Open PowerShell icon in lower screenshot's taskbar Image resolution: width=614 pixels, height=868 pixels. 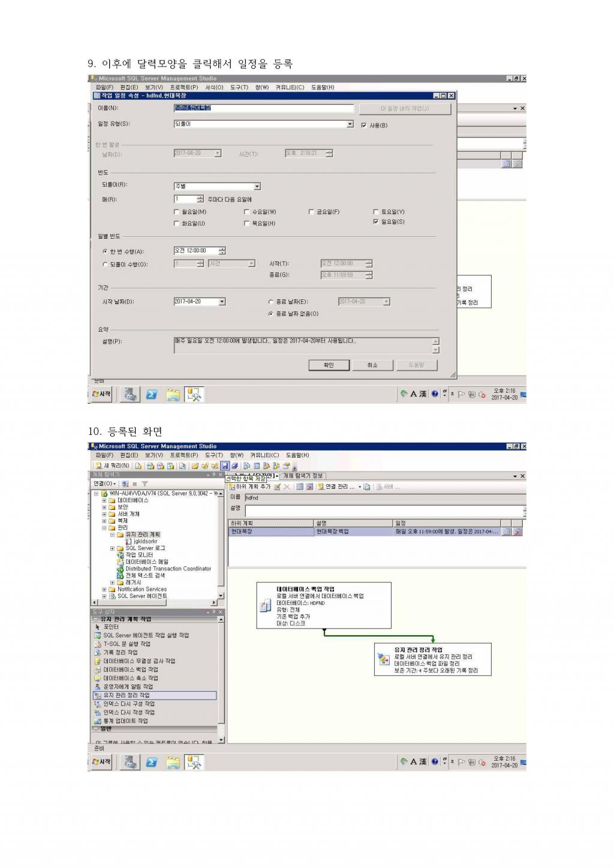tap(152, 762)
